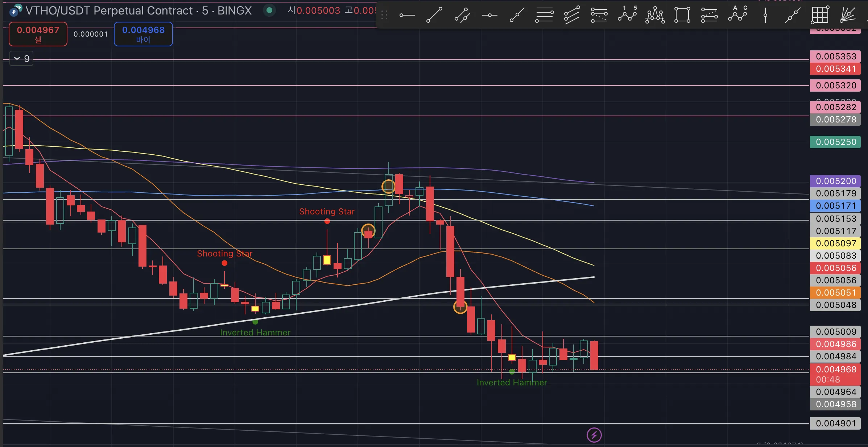Select the Elliott Impulse Wave 12345 tool

click(x=627, y=15)
